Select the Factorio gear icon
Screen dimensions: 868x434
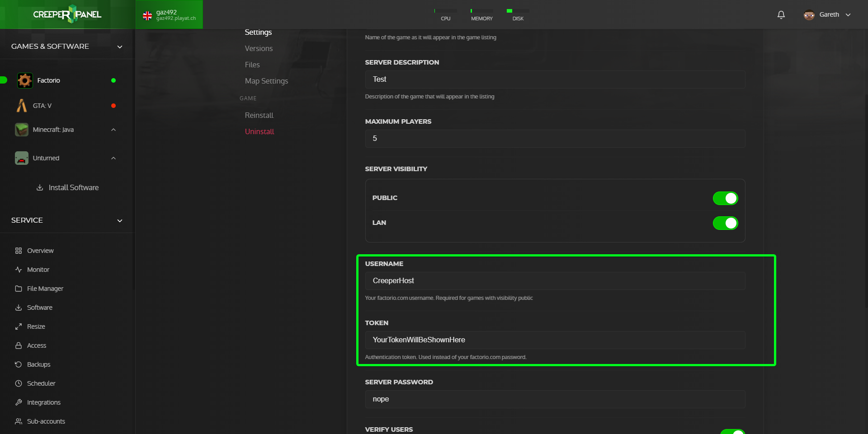point(25,80)
